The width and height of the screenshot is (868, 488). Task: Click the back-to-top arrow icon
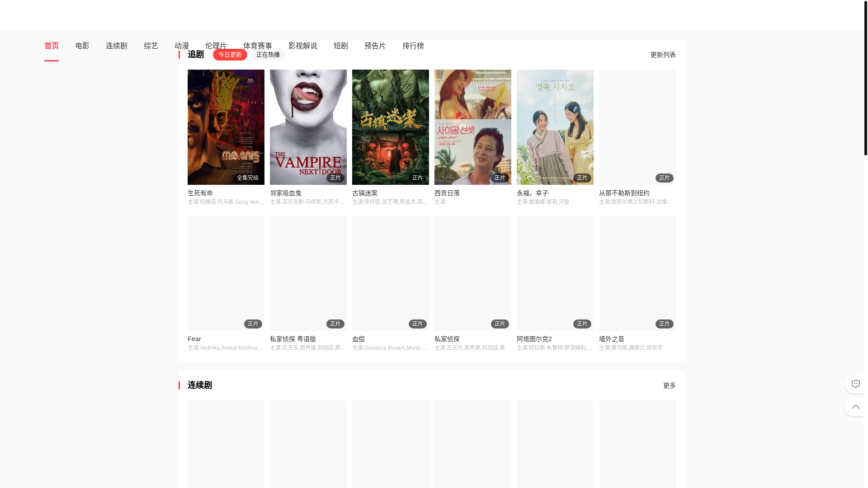(x=855, y=407)
